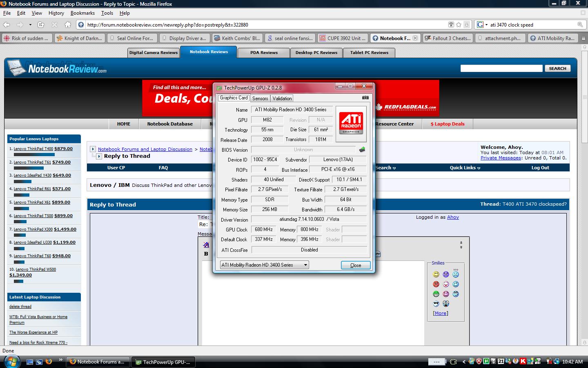The width and height of the screenshot is (588, 368).
Task: Toggle bold in message editor
Action: [x=206, y=254]
